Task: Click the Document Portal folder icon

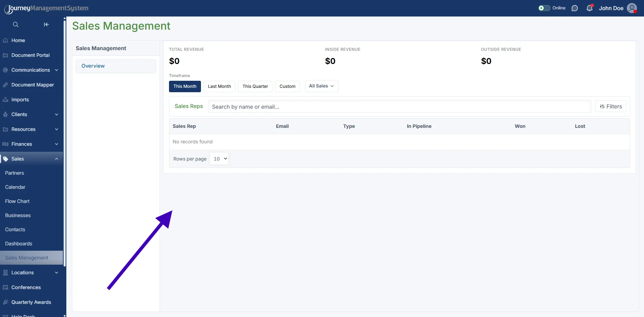Action: [5, 55]
